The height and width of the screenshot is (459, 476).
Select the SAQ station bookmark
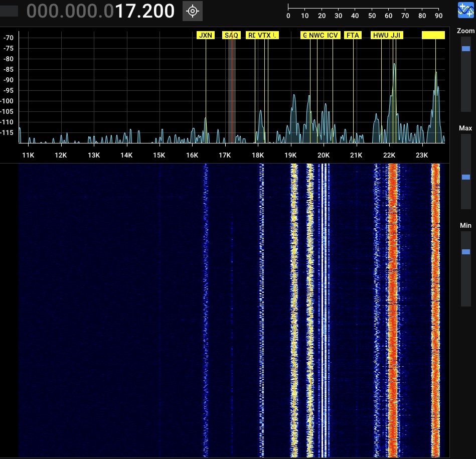point(231,35)
